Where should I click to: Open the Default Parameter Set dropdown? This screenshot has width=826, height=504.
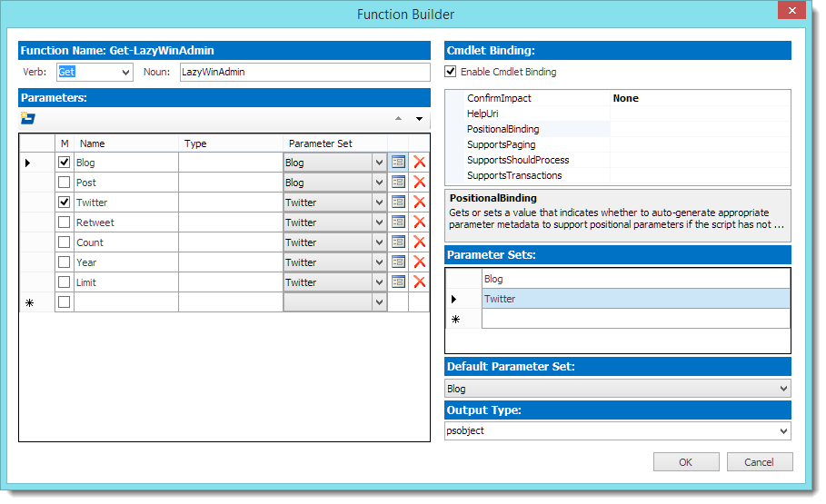coord(783,389)
